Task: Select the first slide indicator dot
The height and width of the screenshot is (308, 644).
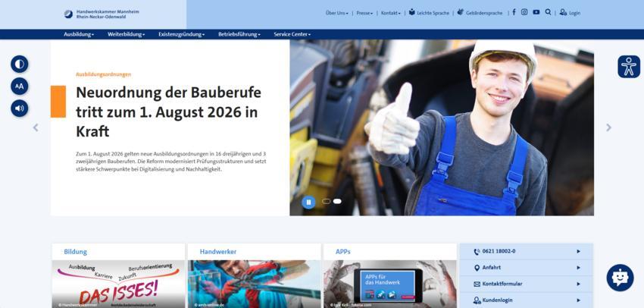Action: point(326,201)
